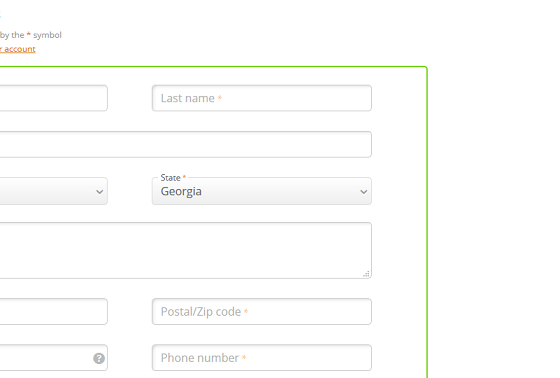Click the Last name placeholder text
560x378 pixels.
pyautogui.click(x=188, y=98)
